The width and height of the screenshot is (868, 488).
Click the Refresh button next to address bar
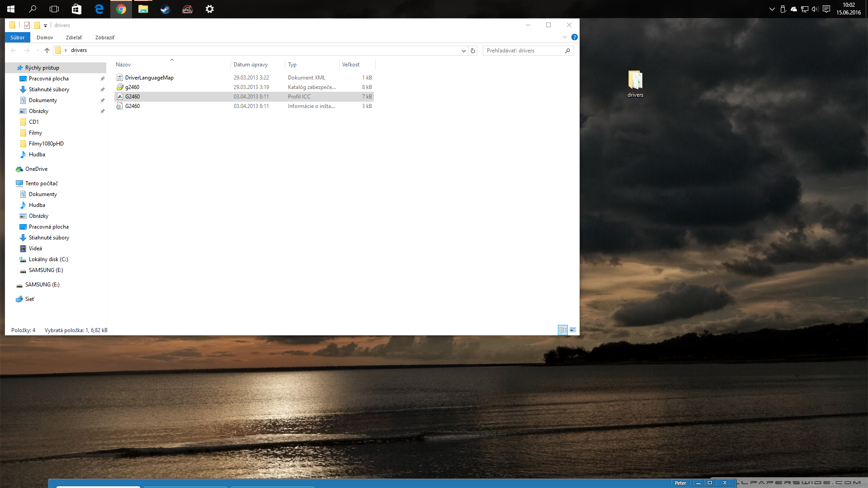[x=473, y=51]
